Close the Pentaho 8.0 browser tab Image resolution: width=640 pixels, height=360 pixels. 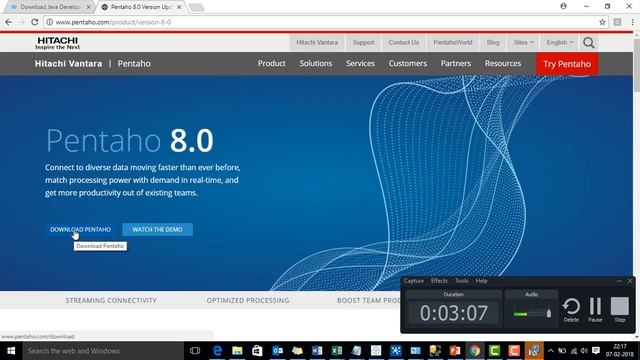coord(179,7)
